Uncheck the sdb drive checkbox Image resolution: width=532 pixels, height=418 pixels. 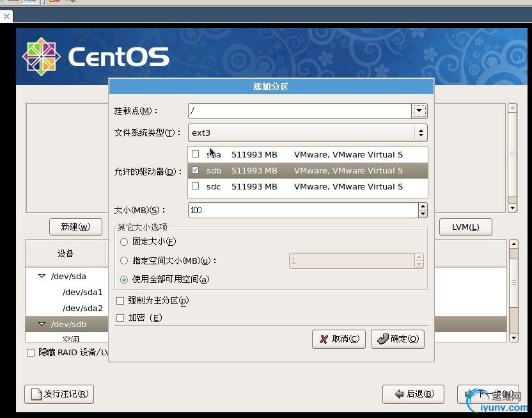(196, 170)
